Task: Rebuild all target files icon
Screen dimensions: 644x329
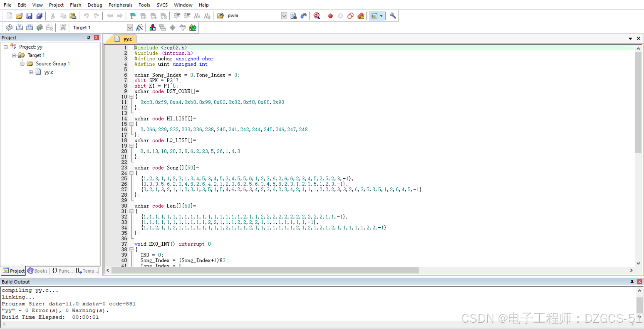Action: 30,28
